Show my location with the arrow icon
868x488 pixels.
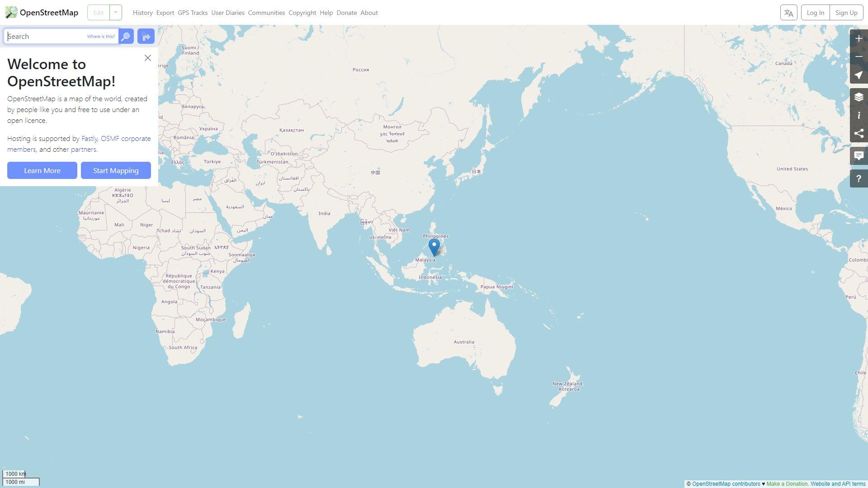pyautogui.click(x=859, y=75)
